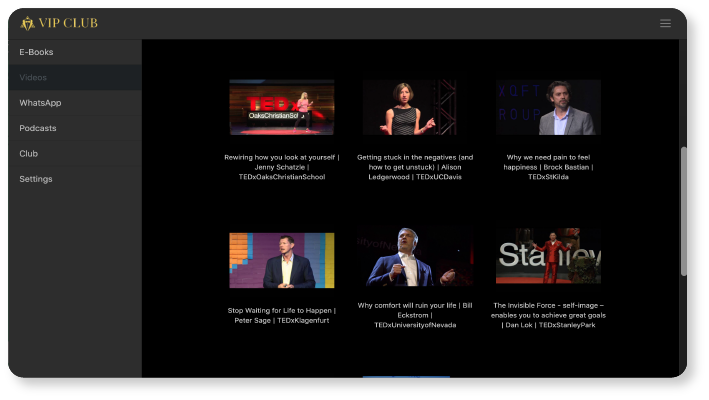
Task: Play the Dan Lok TEDxStanleyPark thumbnail
Action: [x=548, y=256]
